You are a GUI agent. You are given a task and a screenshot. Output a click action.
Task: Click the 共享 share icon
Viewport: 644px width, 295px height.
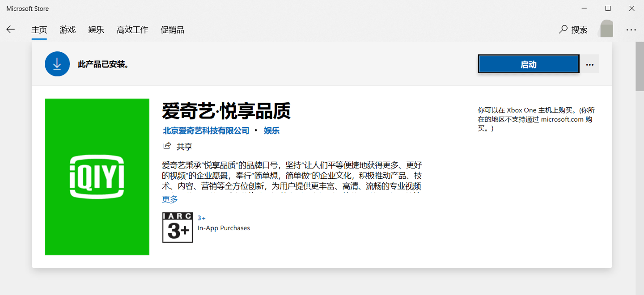167,146
